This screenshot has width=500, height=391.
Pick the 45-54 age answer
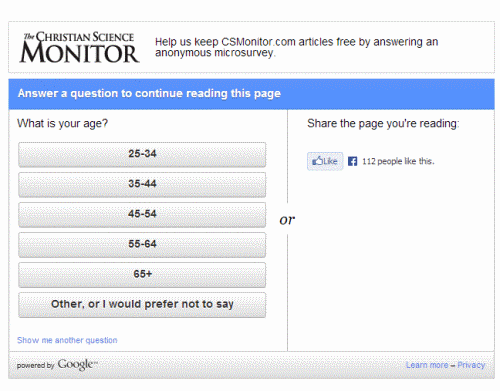[142, 214]
